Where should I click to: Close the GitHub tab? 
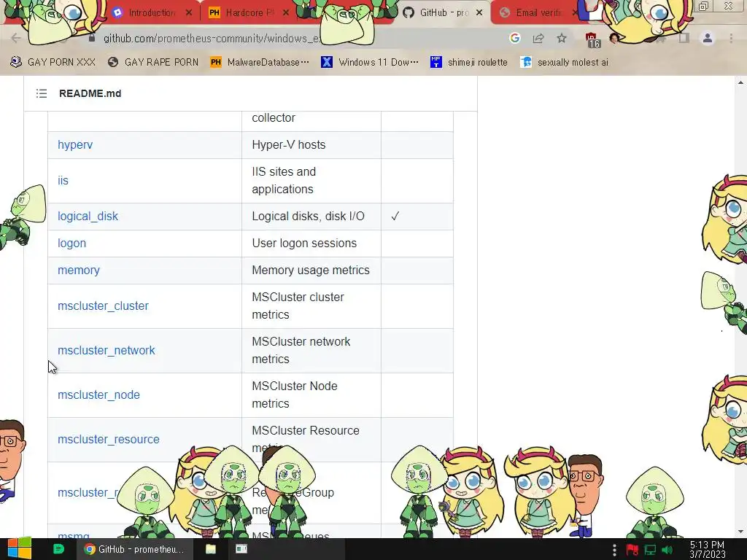479,13
